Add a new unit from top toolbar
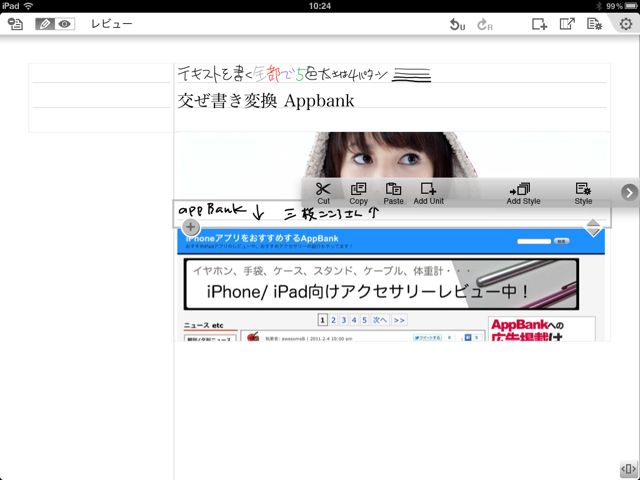The width and height of the screenshot is (640, 480). click(x=539, y=24)
